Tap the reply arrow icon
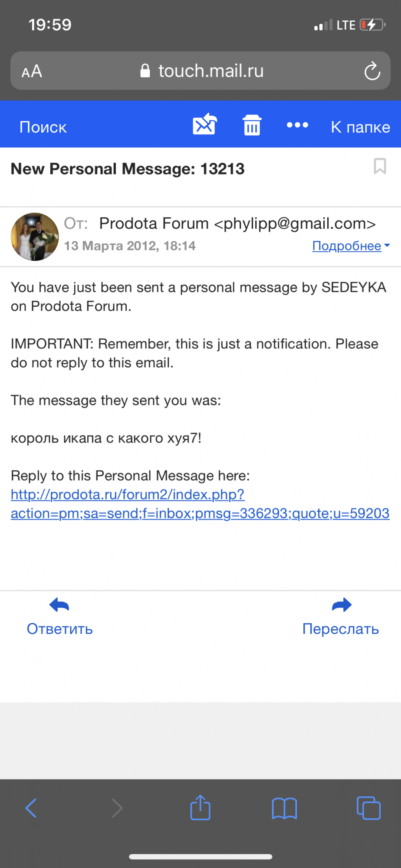 click(59, 605)
